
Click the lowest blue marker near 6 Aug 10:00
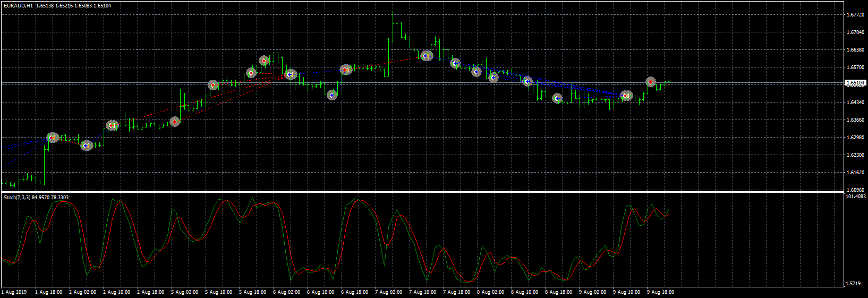tap(332, 95)
